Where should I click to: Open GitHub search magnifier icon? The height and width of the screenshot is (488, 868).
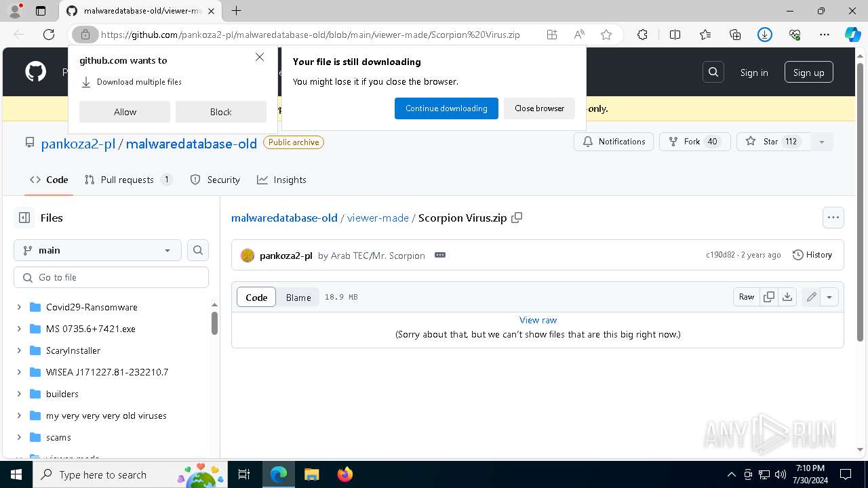click(713, 73)
